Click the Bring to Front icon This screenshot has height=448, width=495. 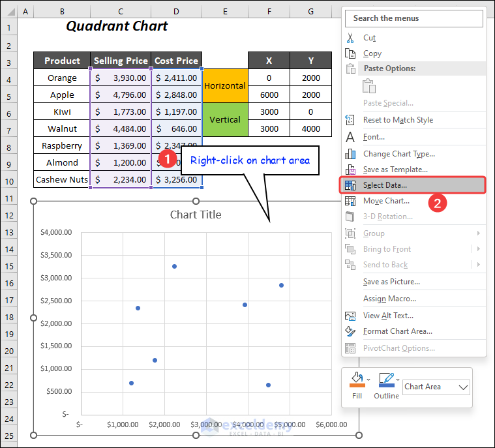pyautogui.click(x=350, y=249)
